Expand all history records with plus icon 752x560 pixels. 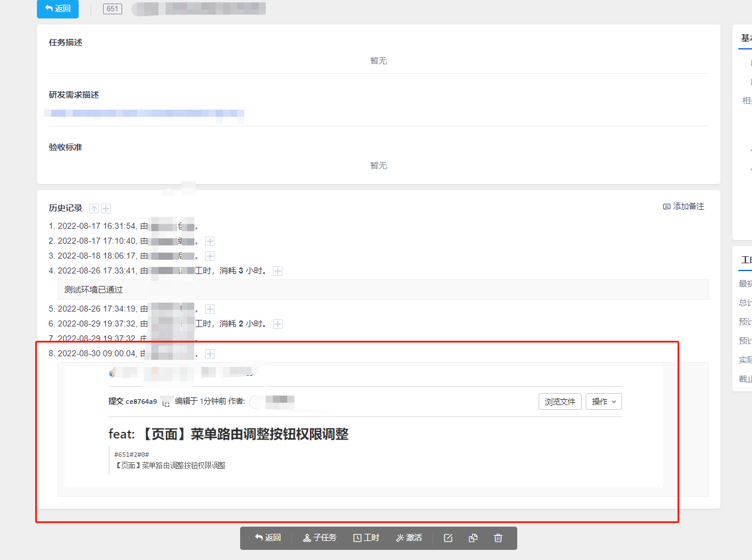tap(106, 209)
